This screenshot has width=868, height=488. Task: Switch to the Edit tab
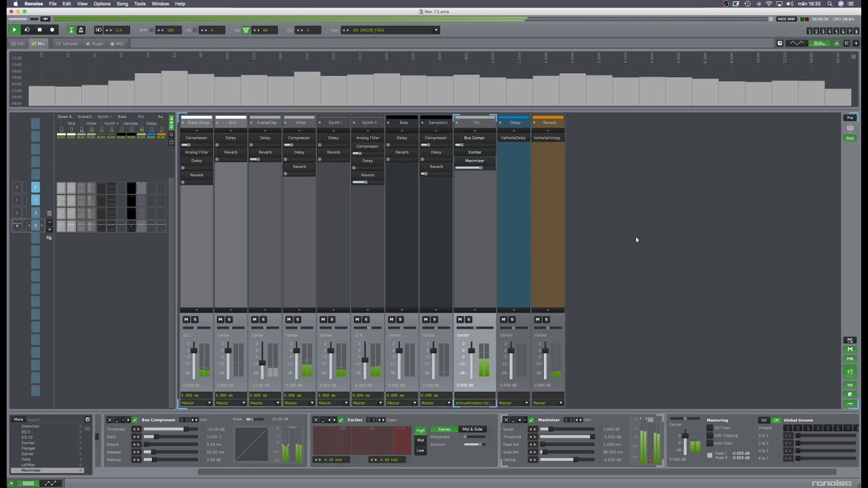point(18,43)
